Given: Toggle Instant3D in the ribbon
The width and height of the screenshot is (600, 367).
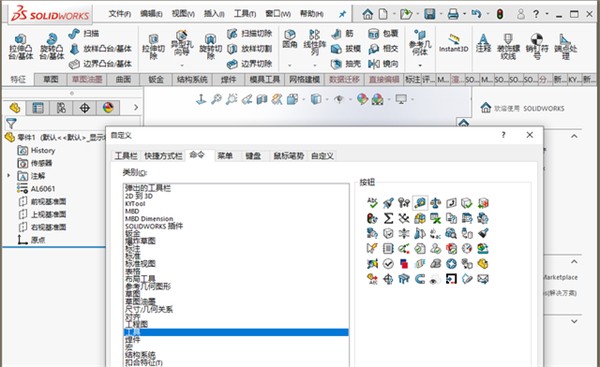Looking at the screenshot, I should coord(453,43).
